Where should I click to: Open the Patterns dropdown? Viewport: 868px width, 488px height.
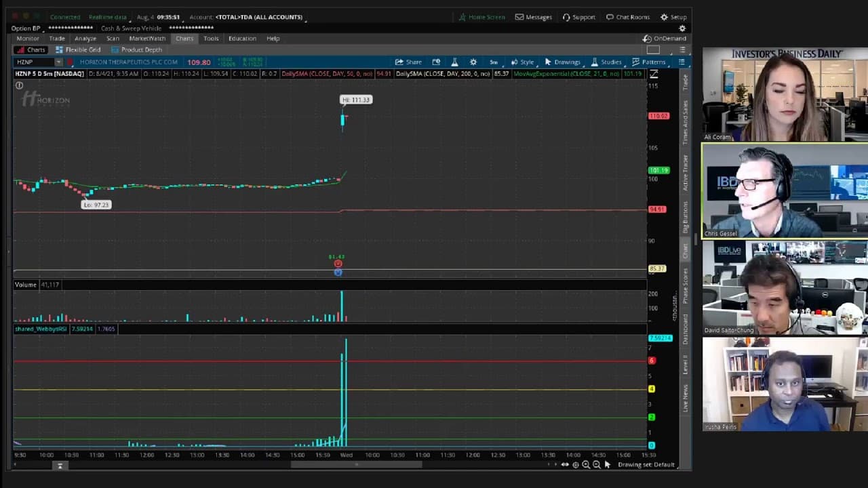click(648, 62)
